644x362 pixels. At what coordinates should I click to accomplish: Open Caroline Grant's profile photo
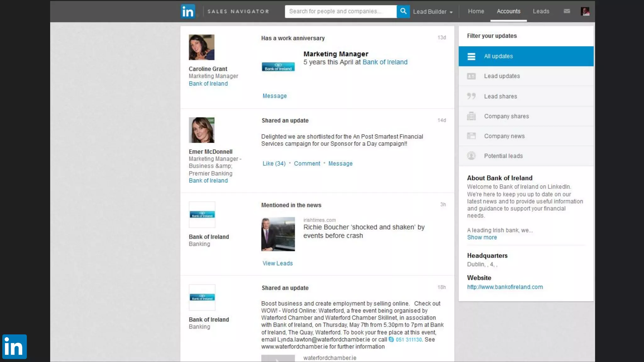pos(202,47)
